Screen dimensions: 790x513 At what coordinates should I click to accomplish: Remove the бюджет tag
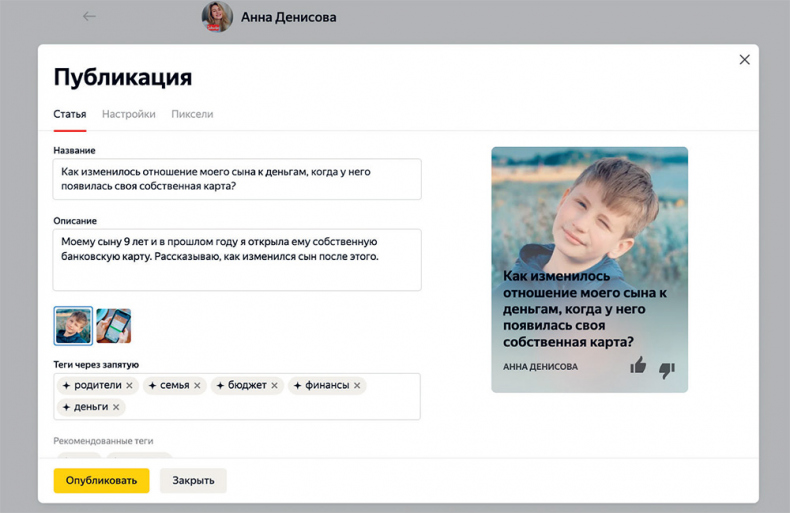tap(274, 385)
